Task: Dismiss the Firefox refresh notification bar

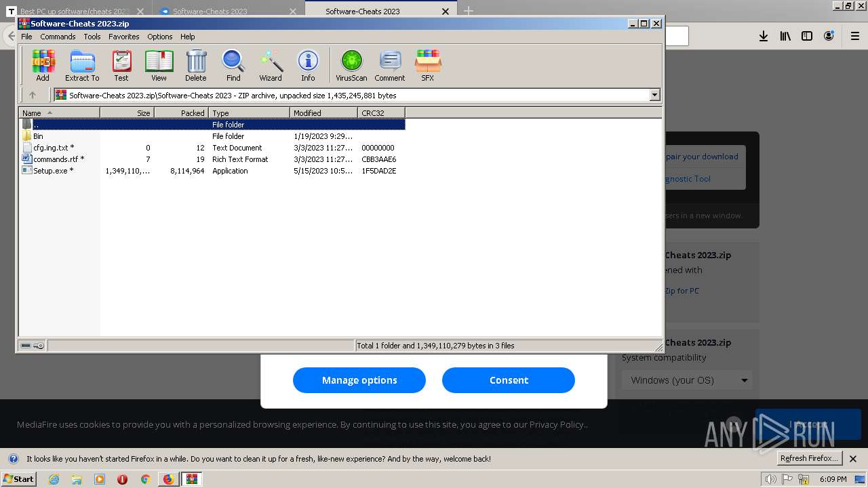Action: (x=853, y=459)
